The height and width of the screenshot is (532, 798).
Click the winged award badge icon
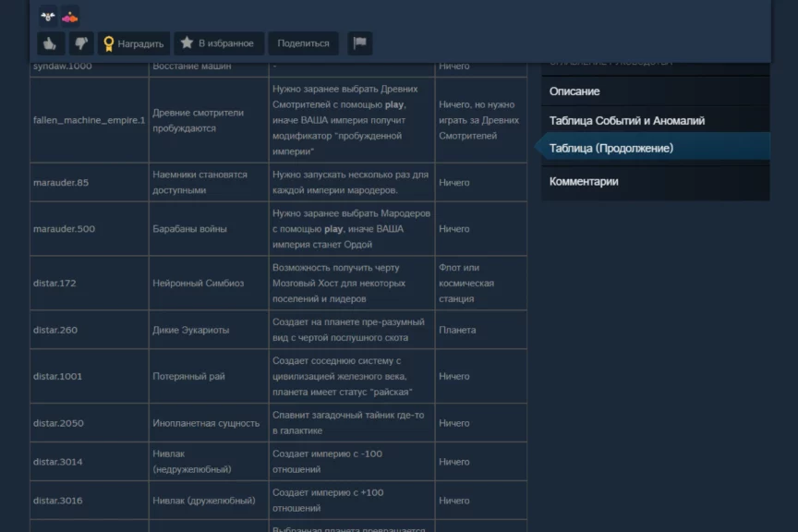(x=48, y=16)
